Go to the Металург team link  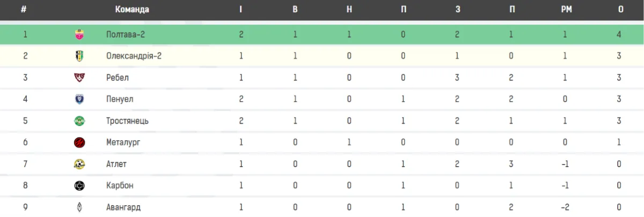[123, 143]
